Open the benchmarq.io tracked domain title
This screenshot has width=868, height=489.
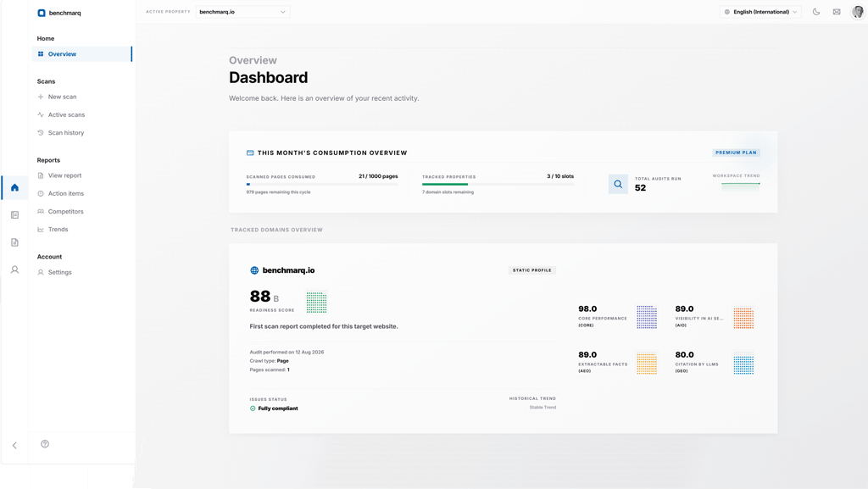click(x=288, y=270)
